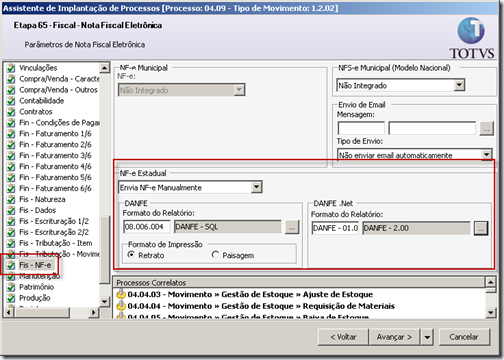Select Retrato print format
The image size is (504, 360).
point(131,255)
